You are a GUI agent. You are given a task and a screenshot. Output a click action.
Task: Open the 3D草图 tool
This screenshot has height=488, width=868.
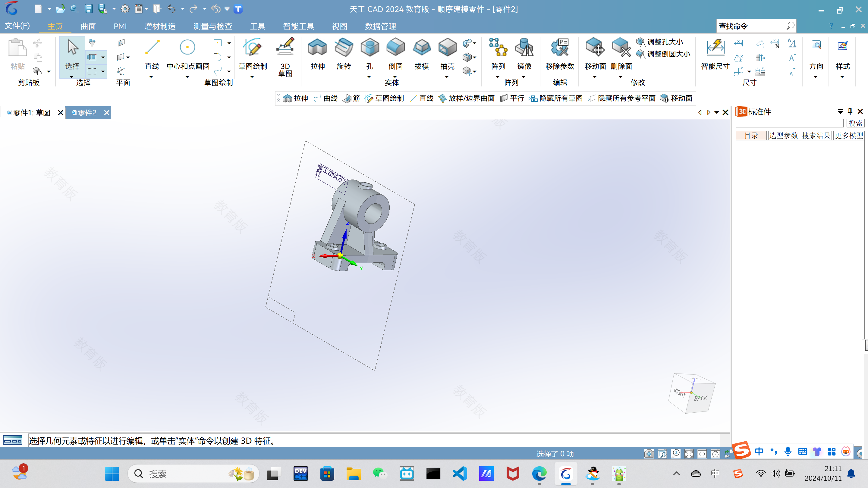tap(285, 57)
